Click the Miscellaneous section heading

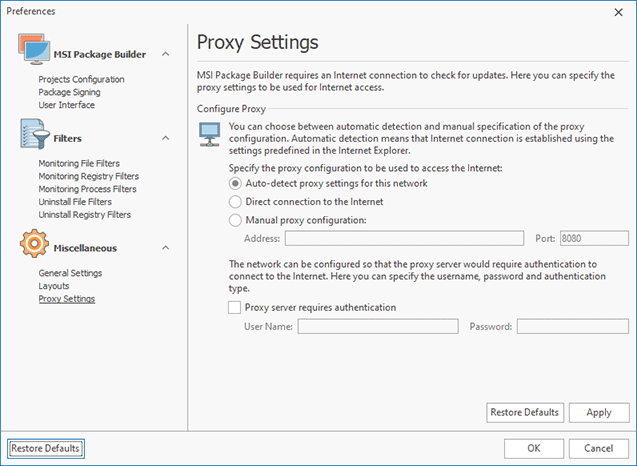click(x=85, y=248)
